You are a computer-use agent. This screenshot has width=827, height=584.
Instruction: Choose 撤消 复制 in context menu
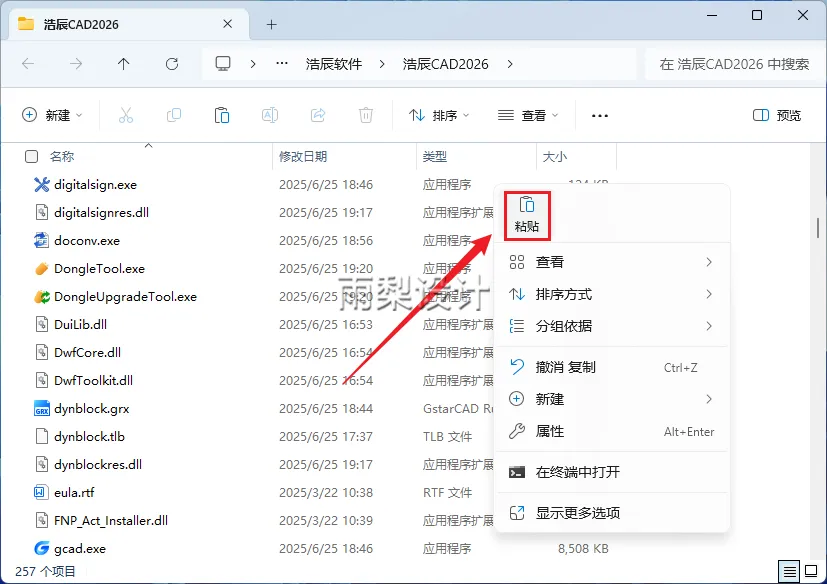click(612, 367)
